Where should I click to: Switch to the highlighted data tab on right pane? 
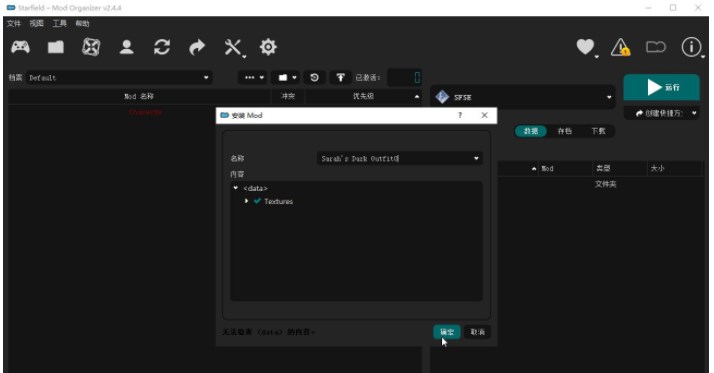[531, 131]
